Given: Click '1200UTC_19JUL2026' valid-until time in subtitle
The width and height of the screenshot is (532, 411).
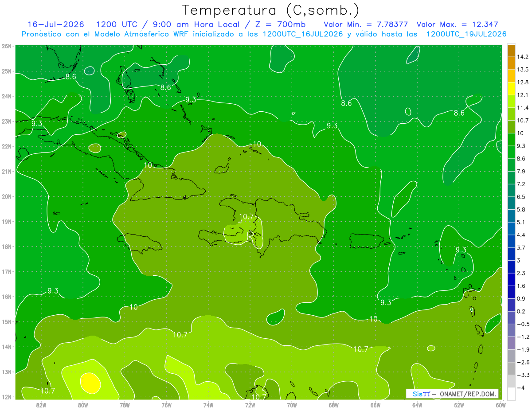Looking at the screenshot, I should point(466,34).
